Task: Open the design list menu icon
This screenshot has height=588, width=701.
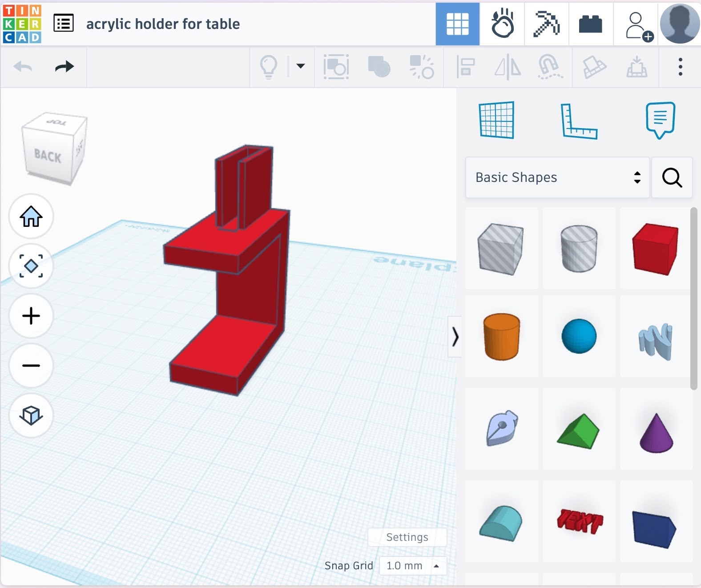Action: 64,24
